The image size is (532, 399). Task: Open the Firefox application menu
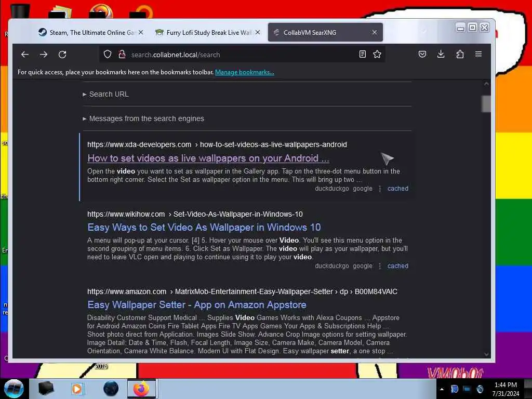coord(478,54)
